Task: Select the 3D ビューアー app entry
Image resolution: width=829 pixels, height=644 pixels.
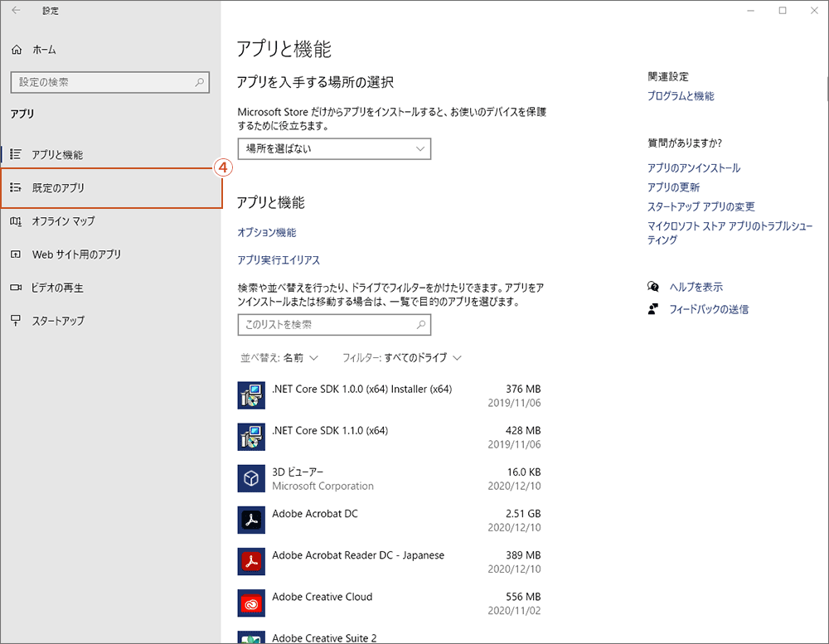Action: 390,478
